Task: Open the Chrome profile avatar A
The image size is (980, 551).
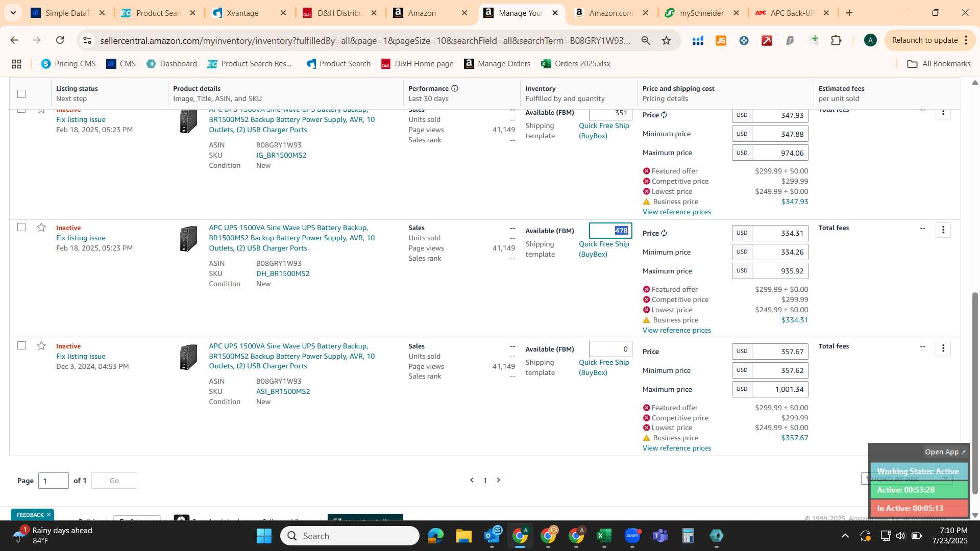Action: pyautogui.click(x=870, y=40)
